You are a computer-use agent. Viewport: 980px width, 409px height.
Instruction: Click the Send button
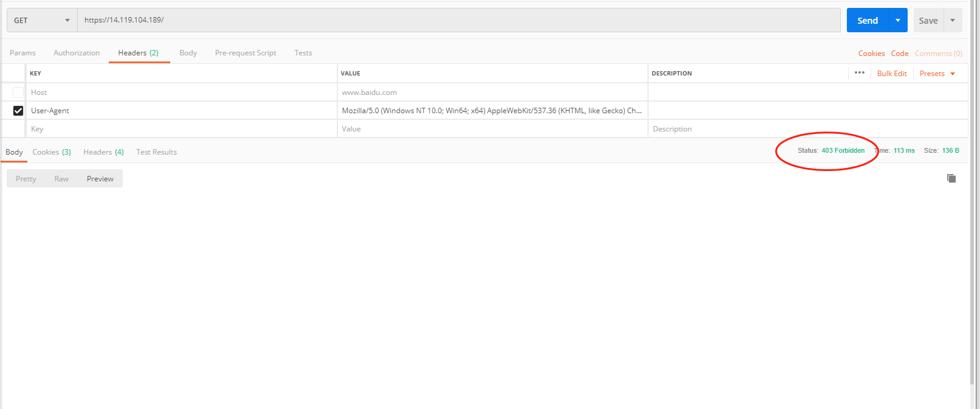pos(868,20)
